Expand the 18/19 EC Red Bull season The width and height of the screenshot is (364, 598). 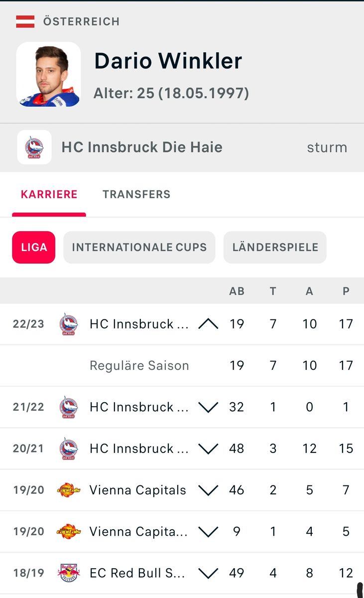(x=208, y=573)
